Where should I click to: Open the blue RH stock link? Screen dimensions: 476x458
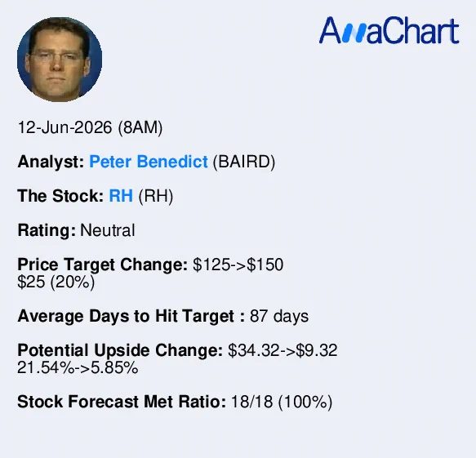pyautogui.click(x=121, y=196)
